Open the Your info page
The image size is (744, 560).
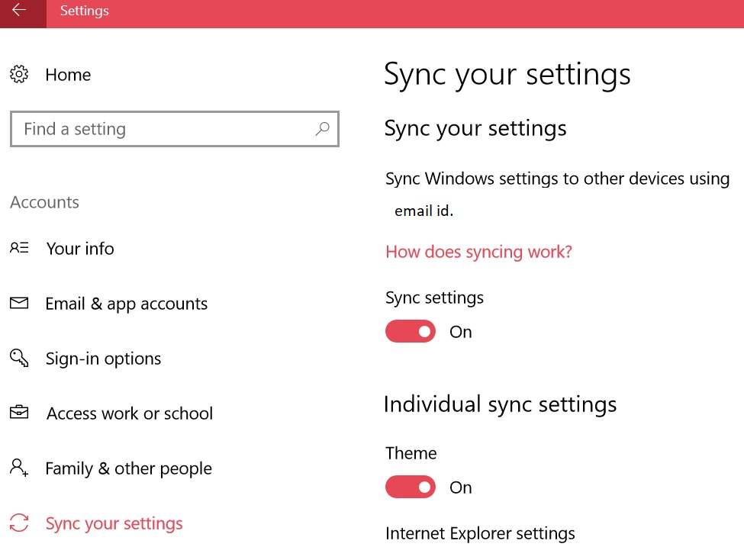click(80, 248)
